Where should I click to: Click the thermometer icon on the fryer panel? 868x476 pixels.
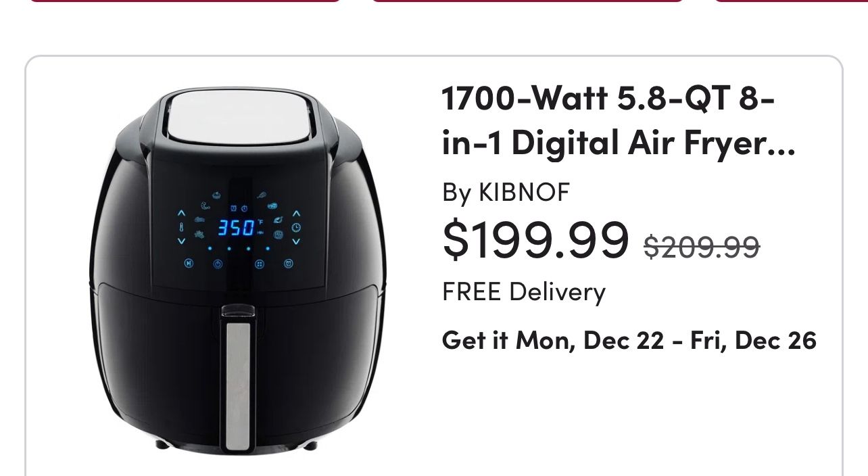click(x=181, y=227)
